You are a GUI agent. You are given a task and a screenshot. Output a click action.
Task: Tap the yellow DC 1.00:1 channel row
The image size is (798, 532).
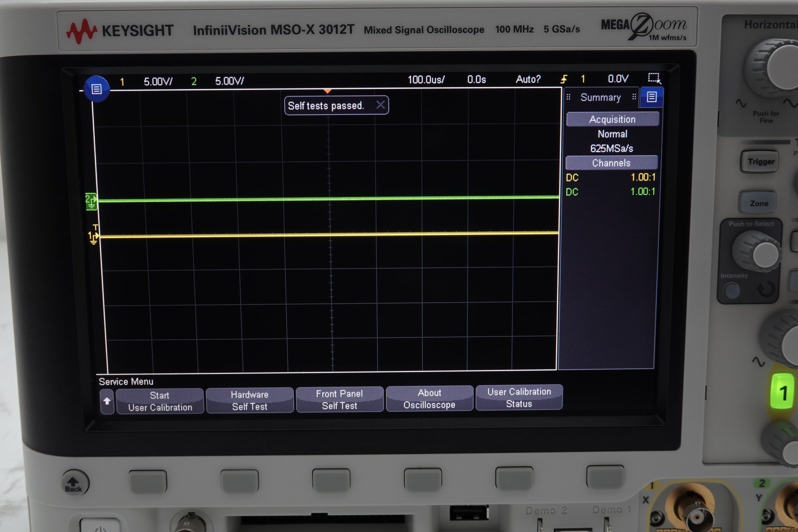[611, 177]
